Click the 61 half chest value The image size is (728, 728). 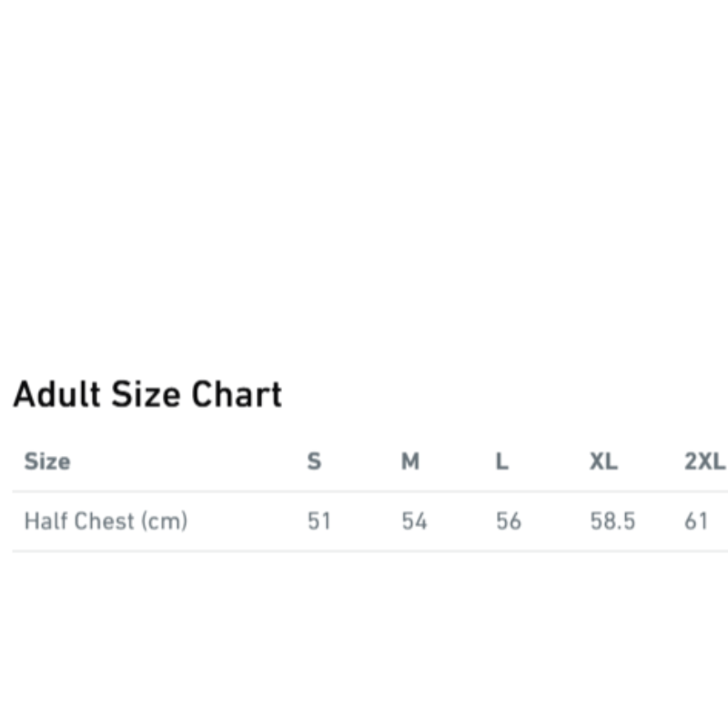(x=696, y=521)
